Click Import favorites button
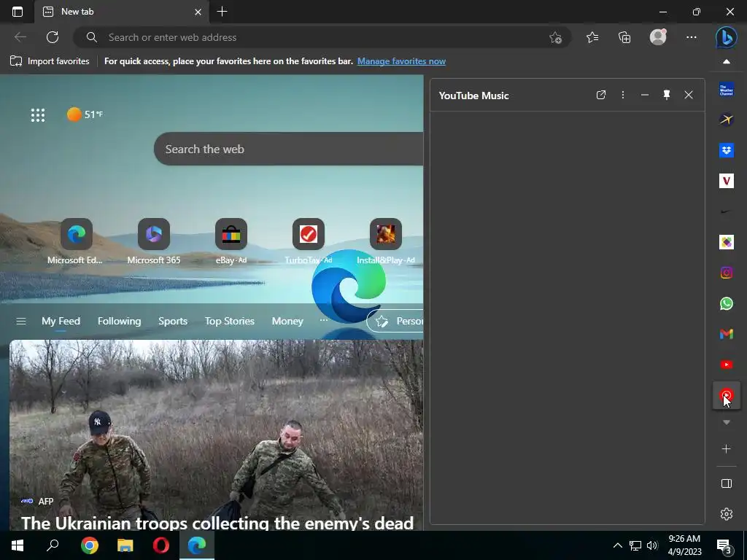 (50, 61)
